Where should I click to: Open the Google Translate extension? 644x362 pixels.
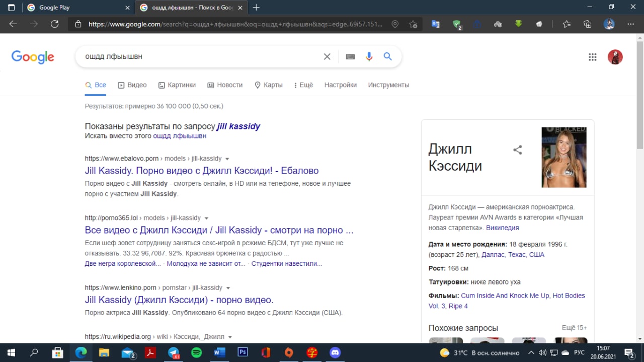pyautogui.click(x=436, y=24)
